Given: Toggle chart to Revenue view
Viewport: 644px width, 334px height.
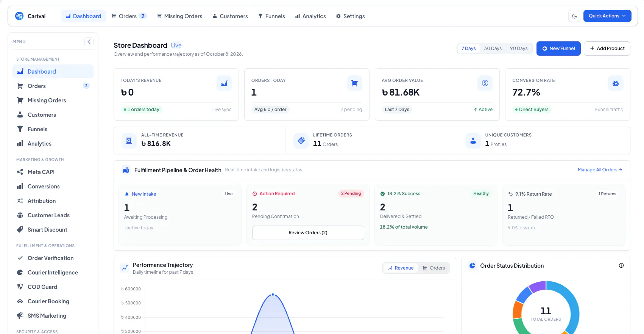Looking at the screenshot, I should pos(401,268).
